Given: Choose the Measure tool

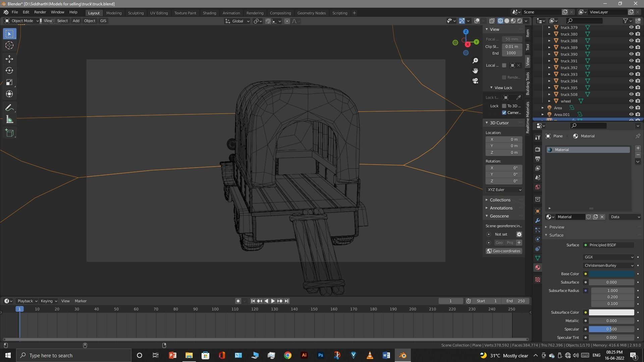Looking at the screenshot, I should (9, 120).
